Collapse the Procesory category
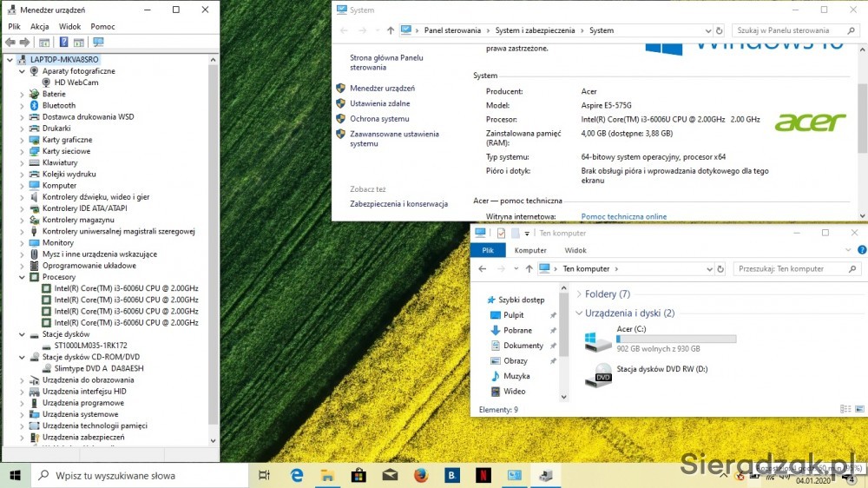 (x=23, y=277)
